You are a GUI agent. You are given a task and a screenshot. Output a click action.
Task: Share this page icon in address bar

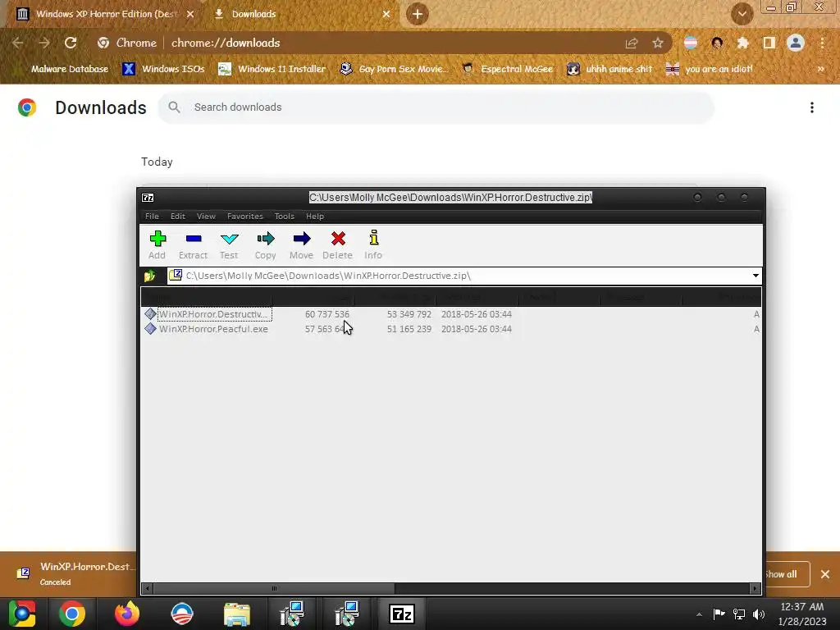pos(632,43)
